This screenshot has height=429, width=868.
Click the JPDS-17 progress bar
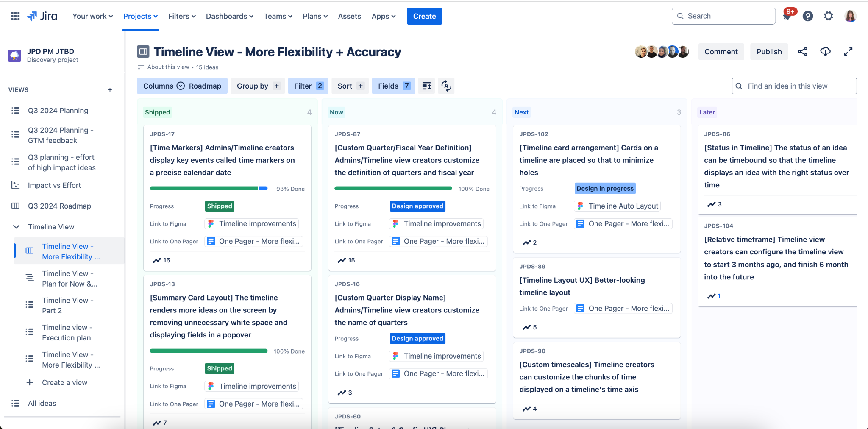(x=209, y=189)
